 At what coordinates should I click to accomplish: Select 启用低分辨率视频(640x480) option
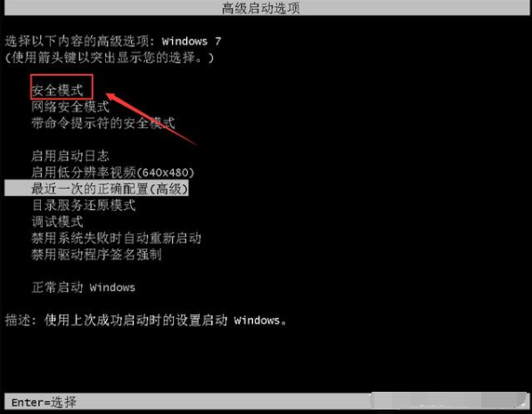coord(112,173)
